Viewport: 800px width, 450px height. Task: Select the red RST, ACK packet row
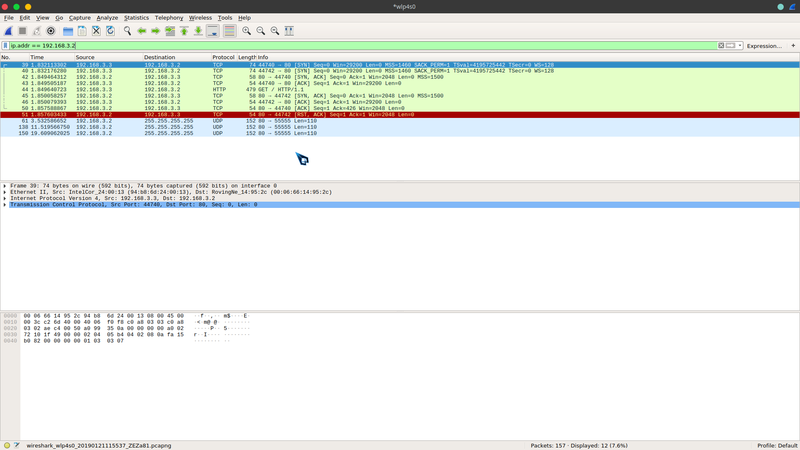point(300,115)
